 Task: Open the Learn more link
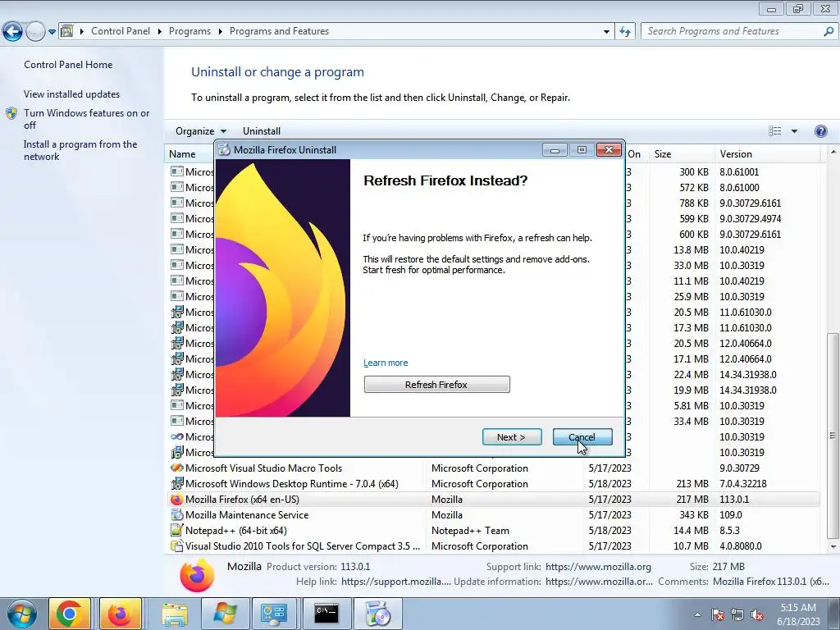click(386, 363)
